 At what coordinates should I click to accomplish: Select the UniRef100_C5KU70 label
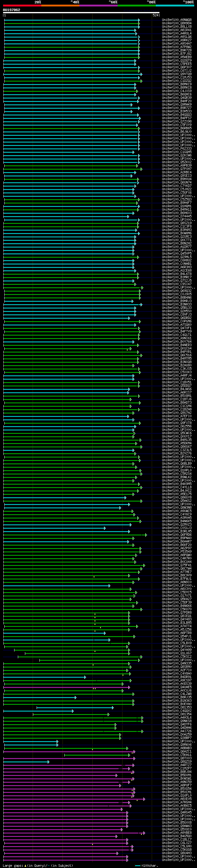[x=177, y=609]
